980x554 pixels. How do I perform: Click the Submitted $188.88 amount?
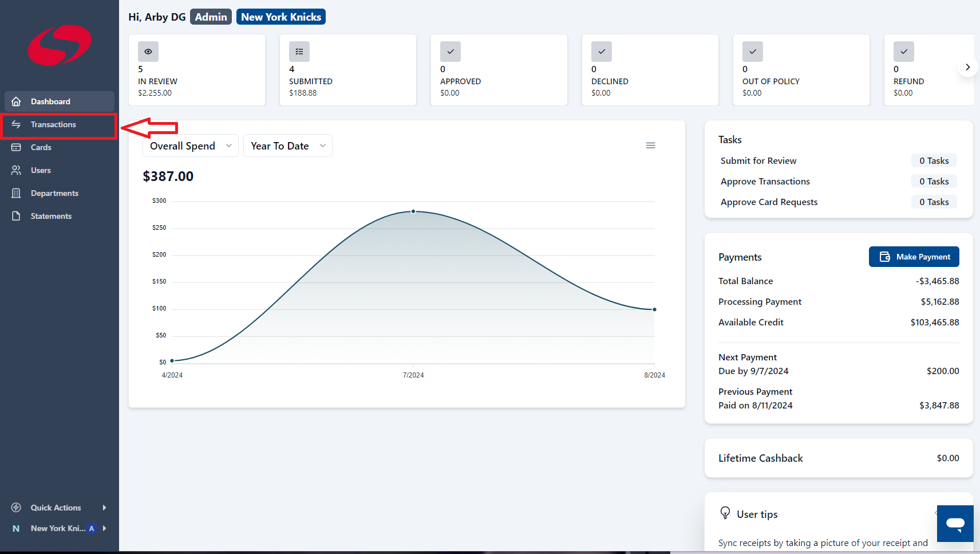(x=303, y=93)
